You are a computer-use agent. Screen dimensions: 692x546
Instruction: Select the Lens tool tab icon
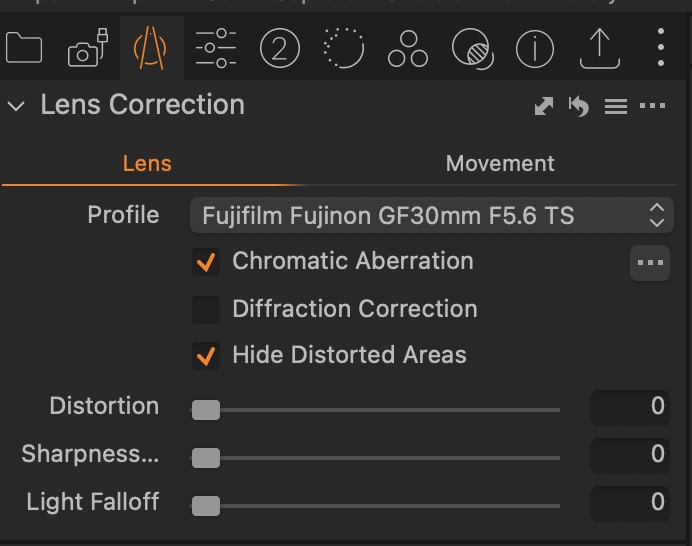click(150, 48)
